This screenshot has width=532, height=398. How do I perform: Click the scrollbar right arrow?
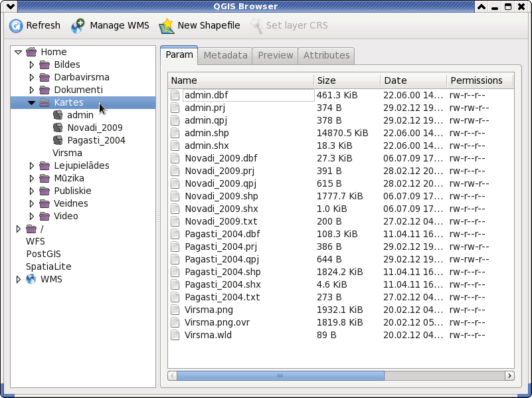(x=509, y=375)
